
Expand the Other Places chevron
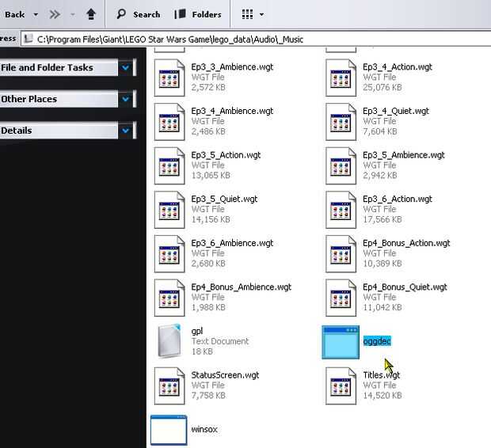click(126, 99)
